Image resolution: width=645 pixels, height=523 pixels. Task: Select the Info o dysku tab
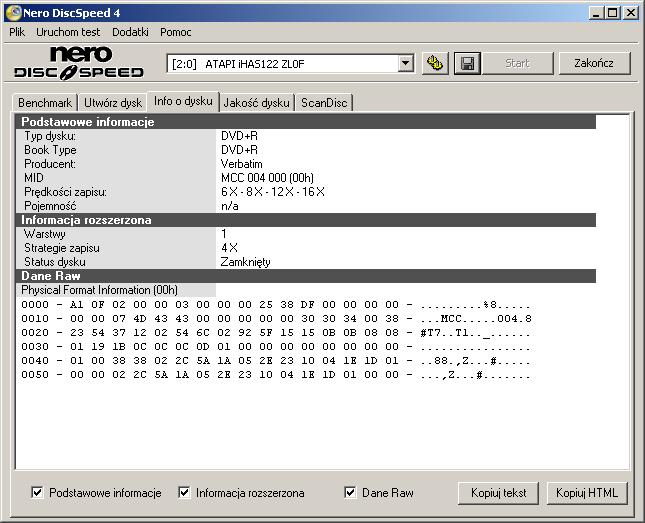[183, 101]
